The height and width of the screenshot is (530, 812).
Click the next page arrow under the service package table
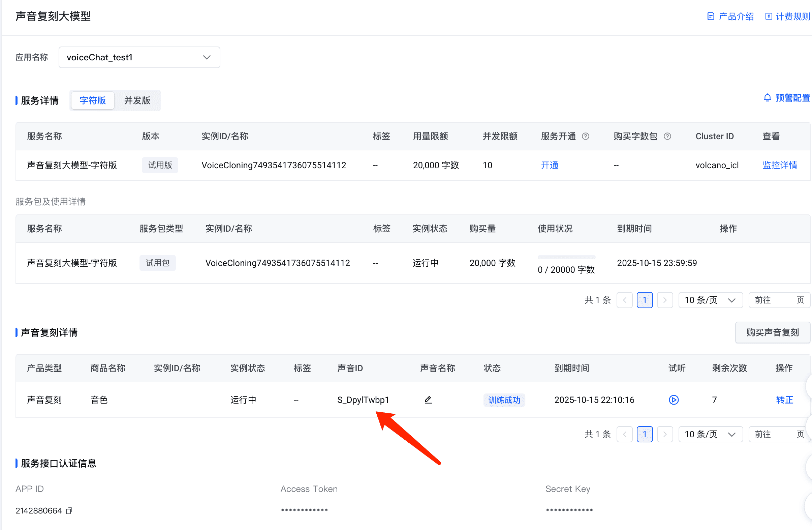(x=665, y=300)
